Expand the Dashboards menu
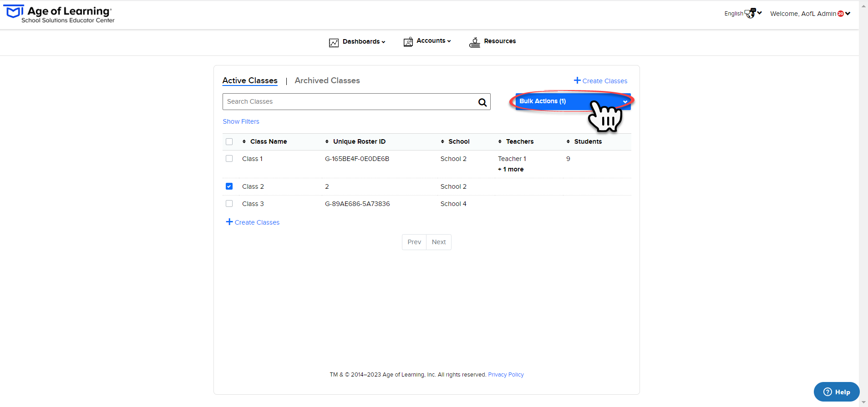 (x=364, y=41)
